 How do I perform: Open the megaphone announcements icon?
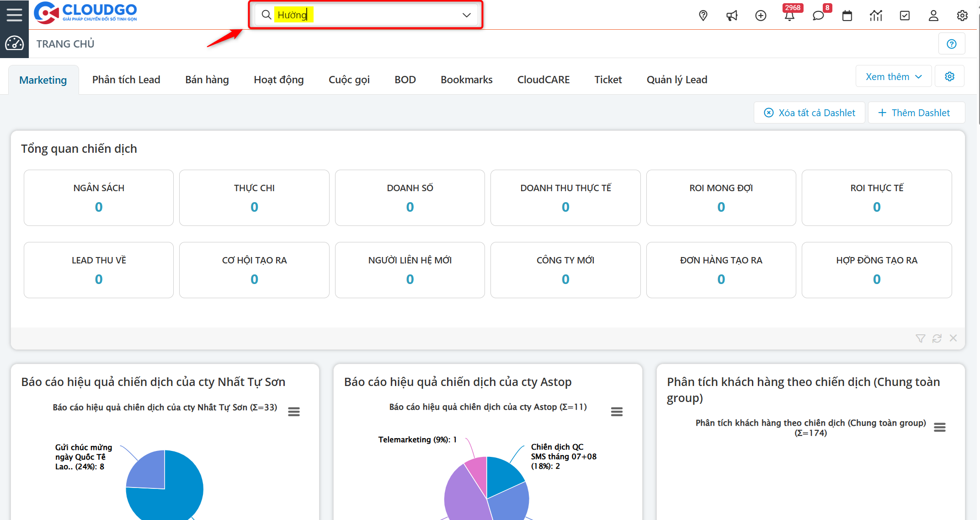pos(732,16)
